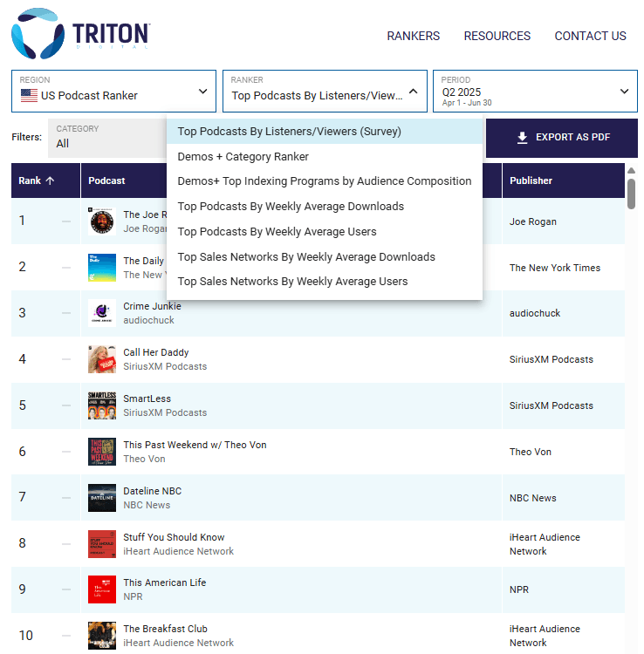Click NPR in Publisher column
Screen dimensions: 644x654
click(x=519, y=589)
